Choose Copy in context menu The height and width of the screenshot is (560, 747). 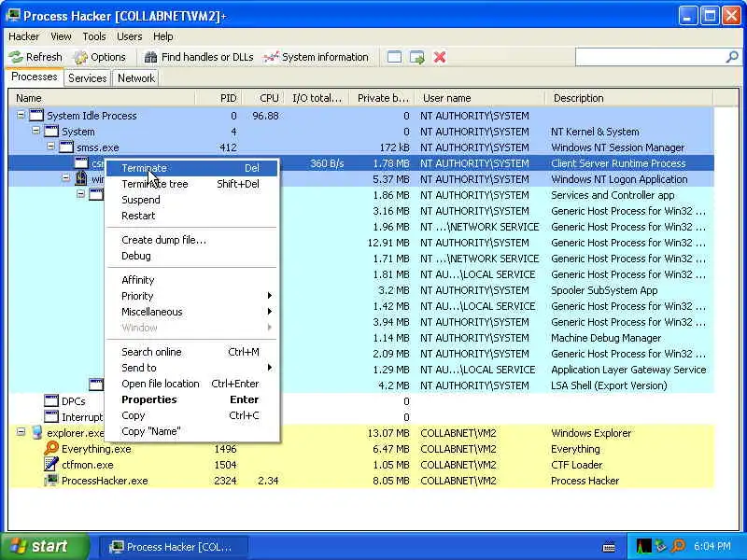click(x=191, y=415)
